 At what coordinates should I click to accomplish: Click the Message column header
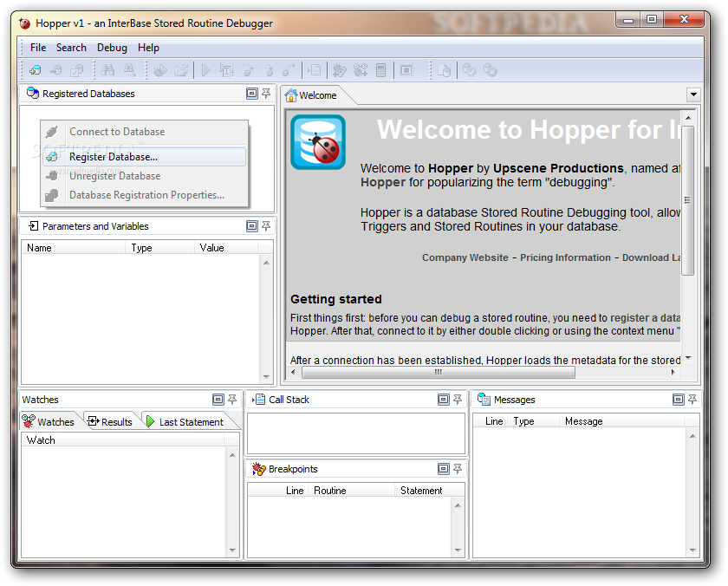(621, 421)
